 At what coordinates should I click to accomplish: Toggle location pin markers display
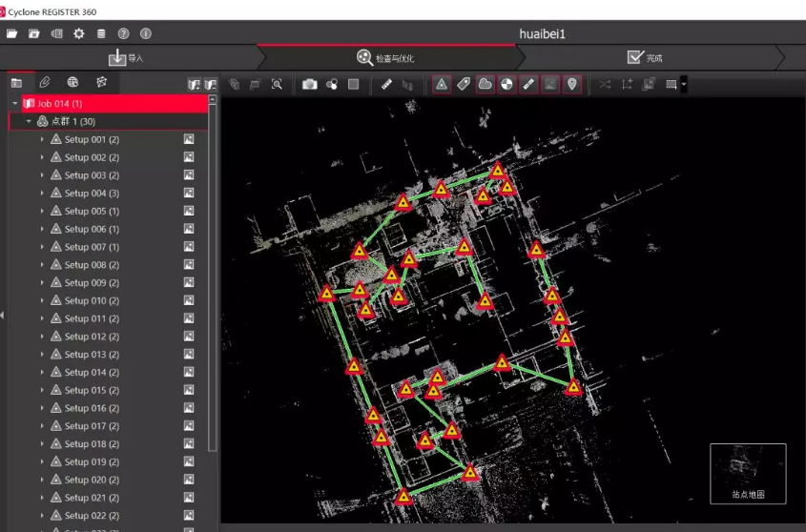[571, 84]
